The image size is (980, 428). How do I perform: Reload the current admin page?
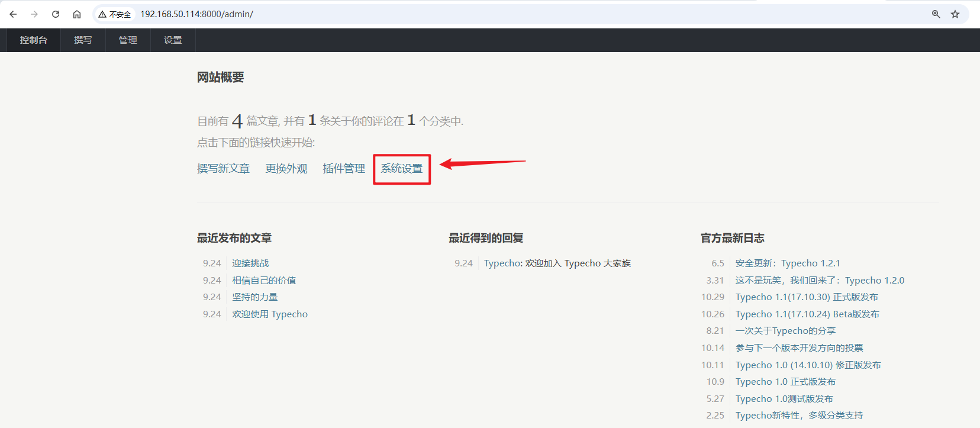pos(56,14)
